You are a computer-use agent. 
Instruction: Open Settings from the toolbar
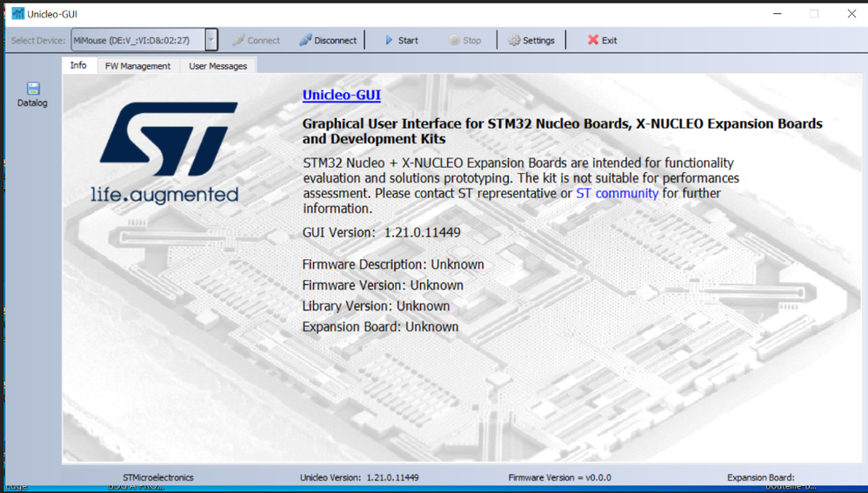pos(531,40)
